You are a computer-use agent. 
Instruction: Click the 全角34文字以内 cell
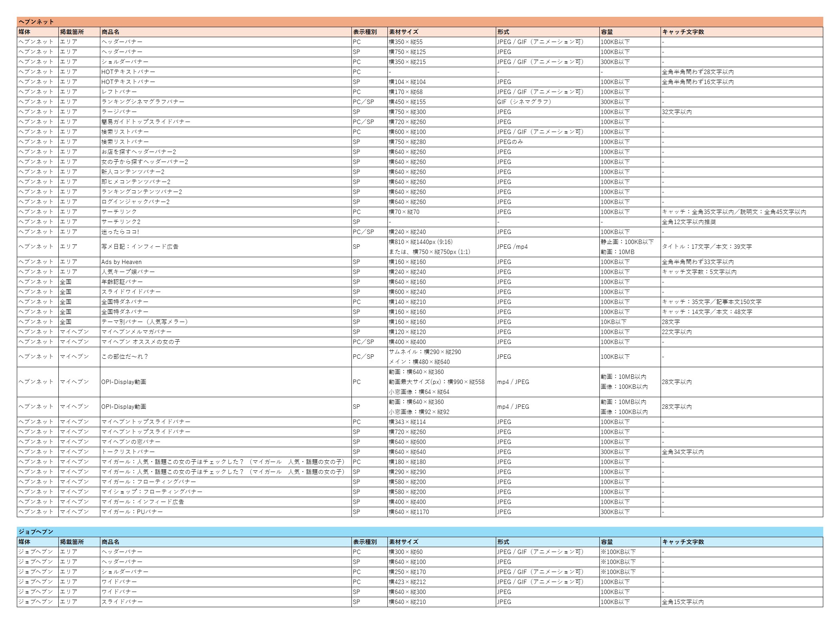(x=682, y=452)
